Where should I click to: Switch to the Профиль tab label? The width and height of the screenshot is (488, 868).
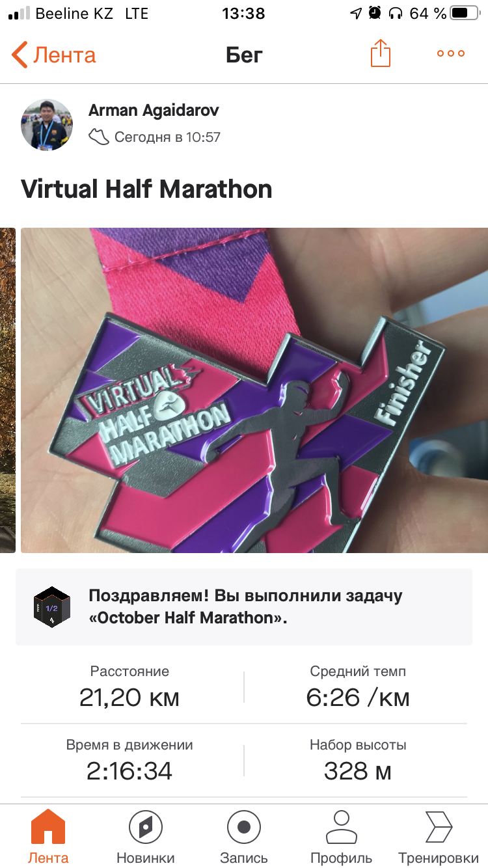(342, 858)
